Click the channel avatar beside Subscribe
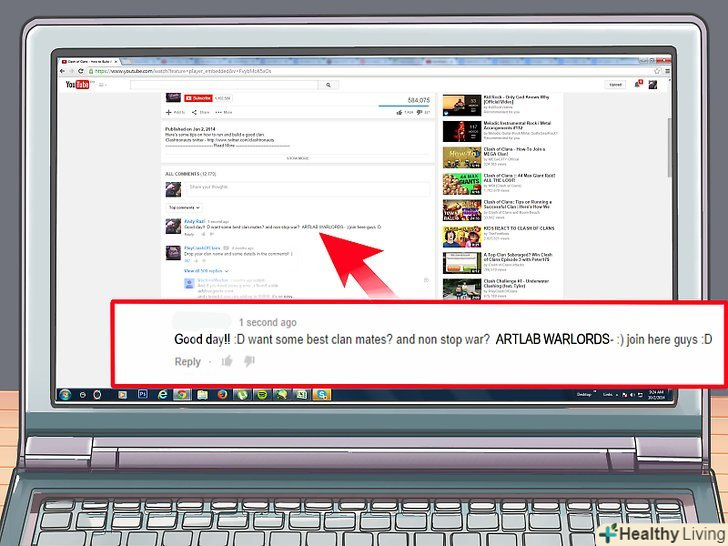The height and width of the screenshot is (546, 728). pos(173,98)
